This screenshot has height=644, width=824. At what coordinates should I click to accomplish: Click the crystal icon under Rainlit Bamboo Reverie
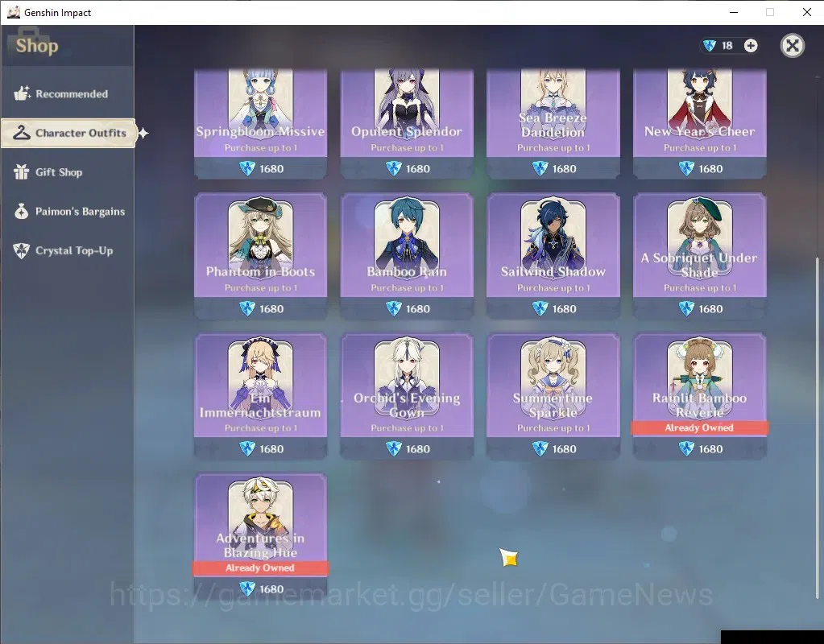(686, 448)
